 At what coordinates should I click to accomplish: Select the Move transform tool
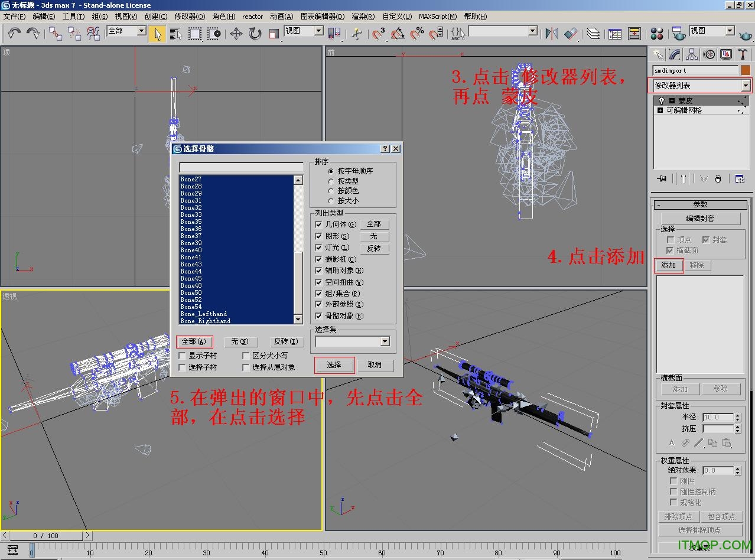click(x=236, y=34)
